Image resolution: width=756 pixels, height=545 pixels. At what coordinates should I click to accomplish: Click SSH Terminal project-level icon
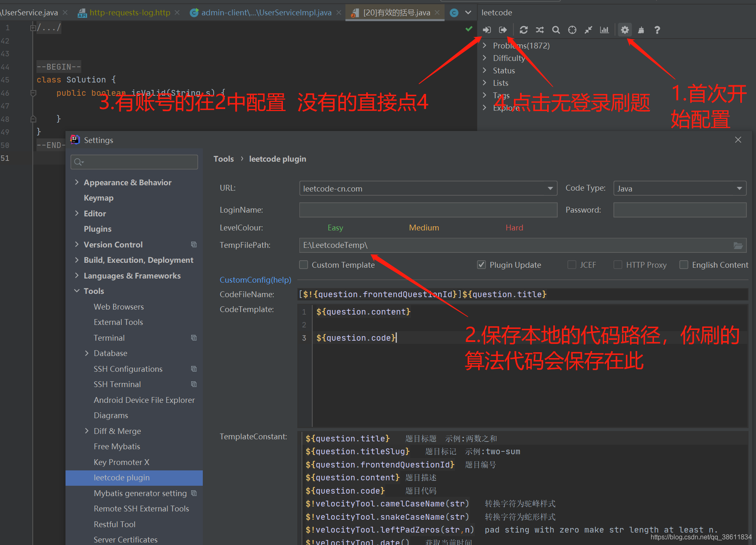click(x=194, y=384)
